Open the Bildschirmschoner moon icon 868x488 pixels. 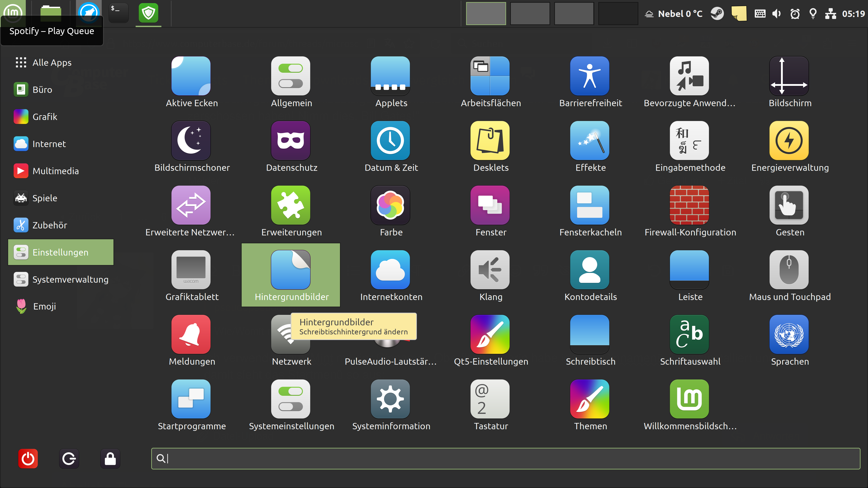click(191, 141)
